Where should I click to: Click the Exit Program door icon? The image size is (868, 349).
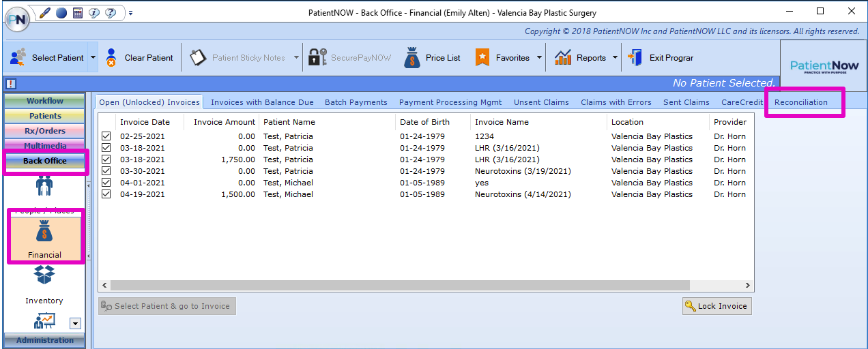635,57
